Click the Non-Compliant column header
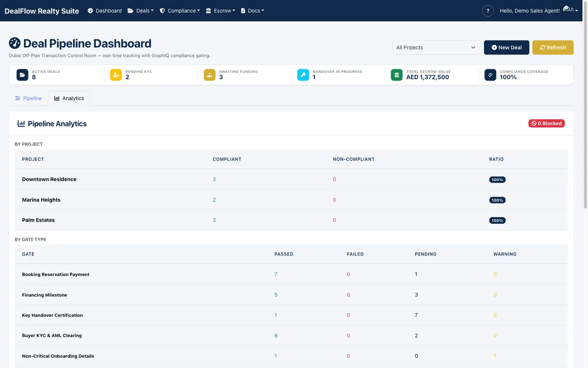The width and height of the screenshot is (588, 368). pyautogui.click(x=354, y=159)
